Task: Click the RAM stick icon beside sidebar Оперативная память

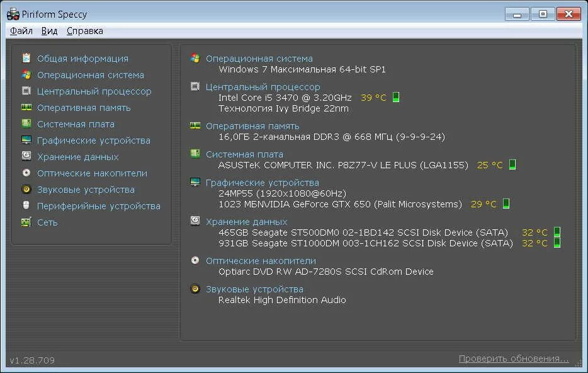Action: tap(26, 107)
